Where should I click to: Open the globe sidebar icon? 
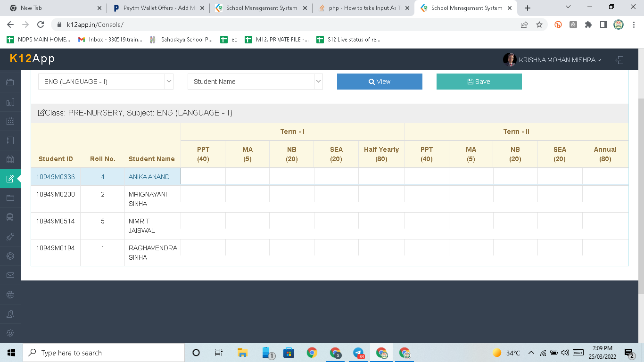click(10, 295)
